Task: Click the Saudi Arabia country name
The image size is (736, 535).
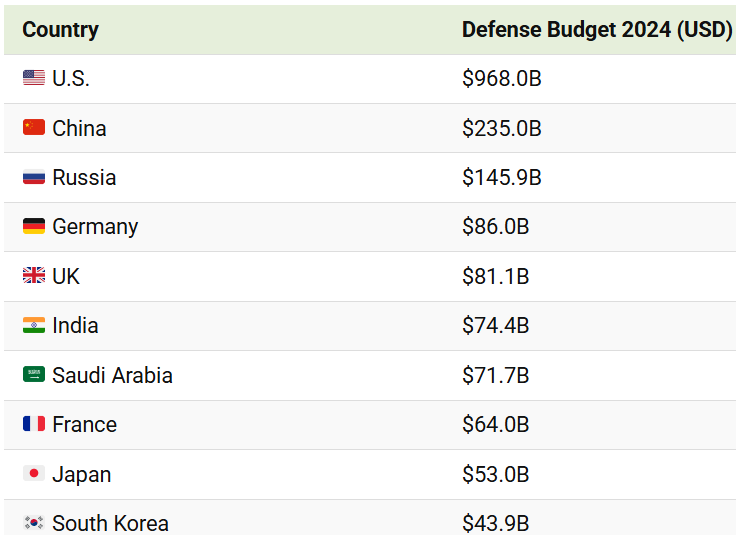Action: (112, 375)
